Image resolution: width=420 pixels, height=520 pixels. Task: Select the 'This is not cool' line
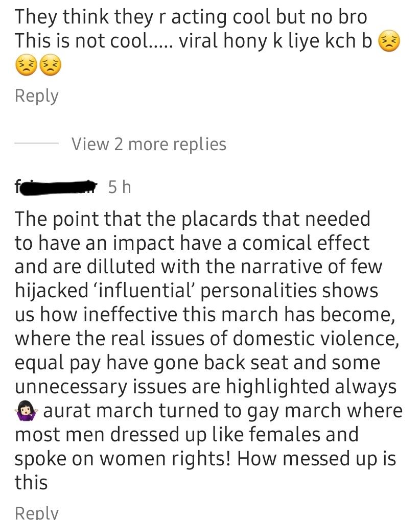(x=193, y=41)
